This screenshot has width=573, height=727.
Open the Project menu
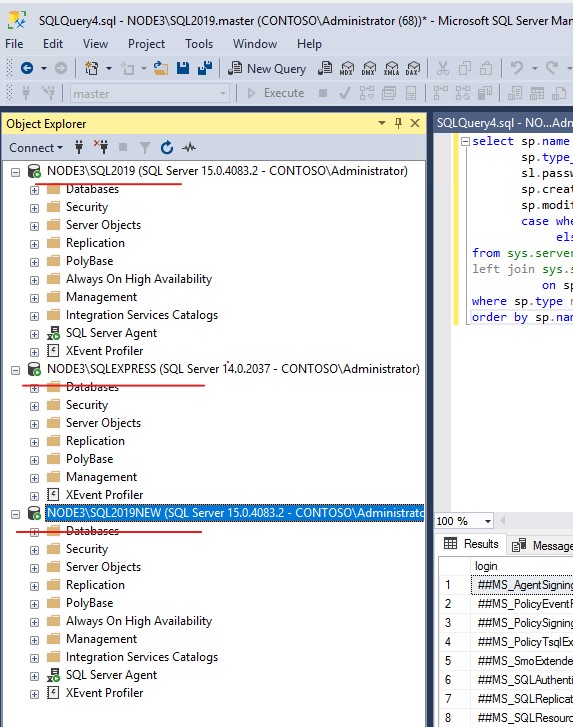click(x=146, y=44)
